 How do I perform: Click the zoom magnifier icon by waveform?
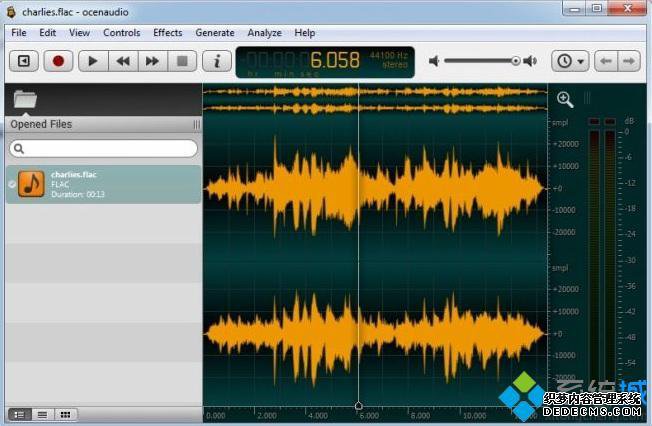point(565,99)
